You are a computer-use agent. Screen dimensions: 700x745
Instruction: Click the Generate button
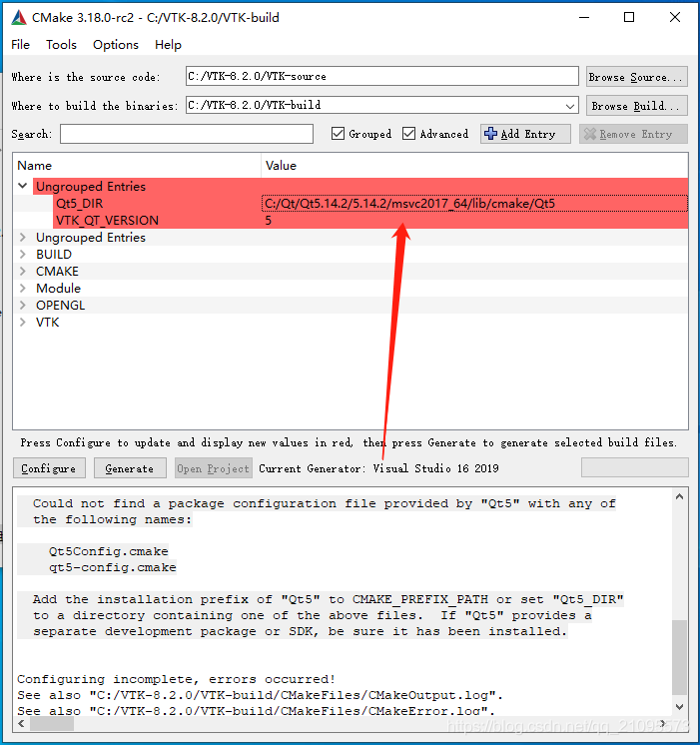(x=130, y=468)
